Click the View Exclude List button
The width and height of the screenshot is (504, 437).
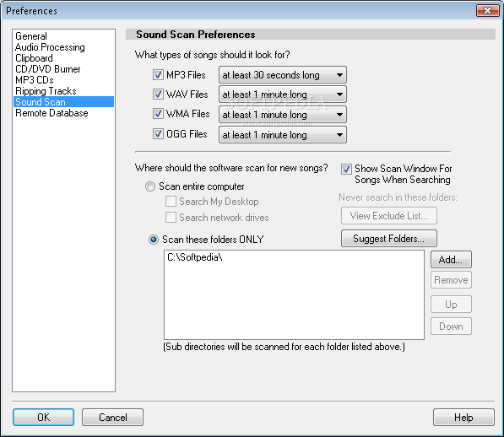tap(389, 216)
